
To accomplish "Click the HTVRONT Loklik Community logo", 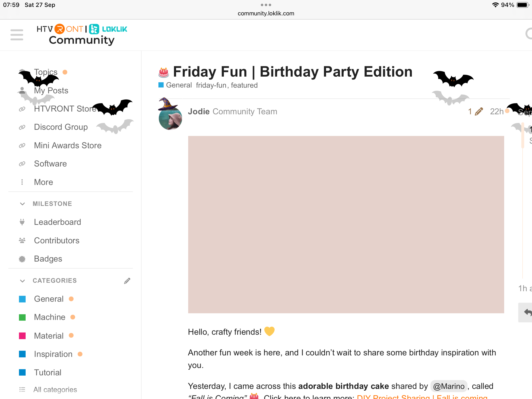I will click(x=82, y=35).
